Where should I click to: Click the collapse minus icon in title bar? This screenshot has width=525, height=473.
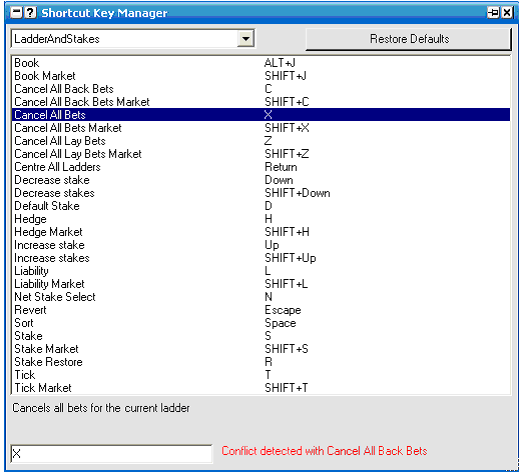(16, 13)
